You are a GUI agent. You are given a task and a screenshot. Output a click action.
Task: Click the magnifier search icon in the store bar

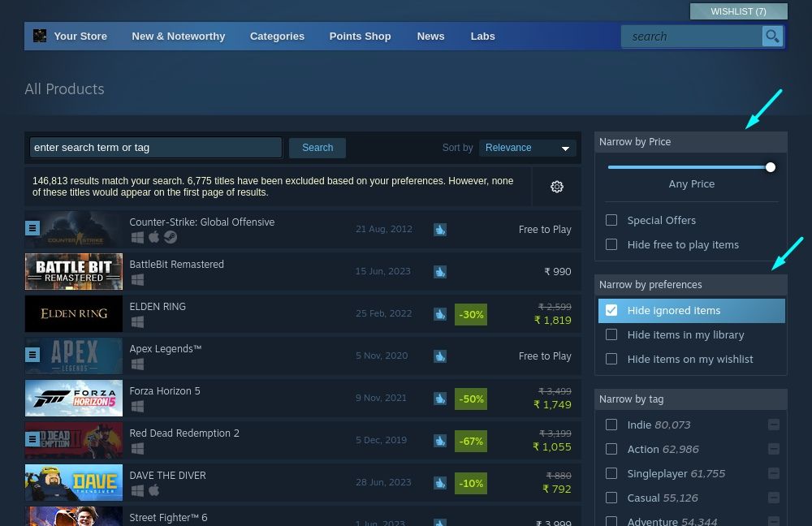(x=772, y=37)
